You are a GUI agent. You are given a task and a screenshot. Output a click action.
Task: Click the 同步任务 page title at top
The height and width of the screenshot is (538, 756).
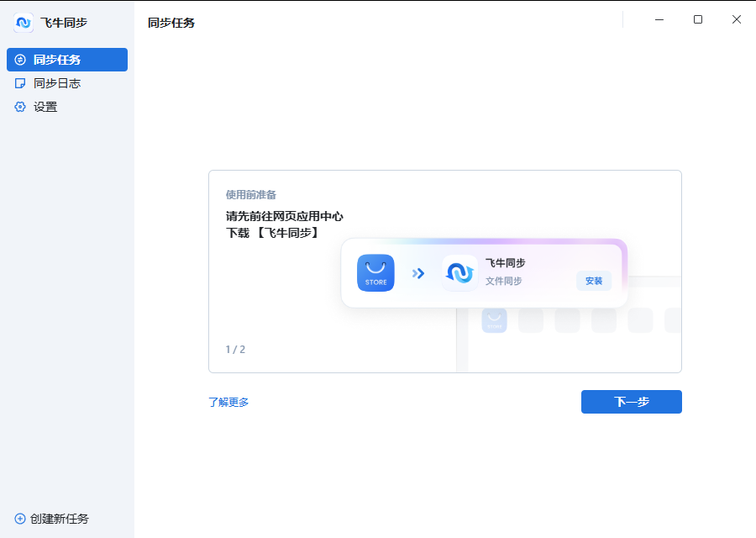point(171,23)
